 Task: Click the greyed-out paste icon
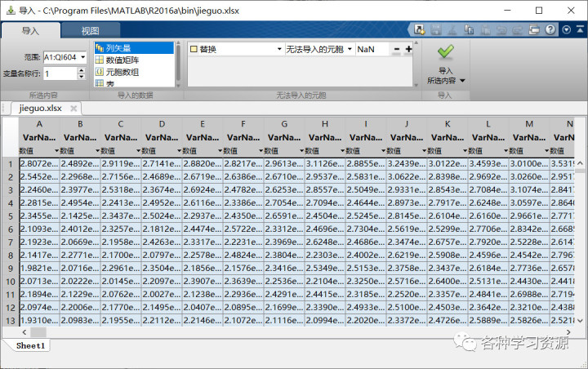click(486, 29)
